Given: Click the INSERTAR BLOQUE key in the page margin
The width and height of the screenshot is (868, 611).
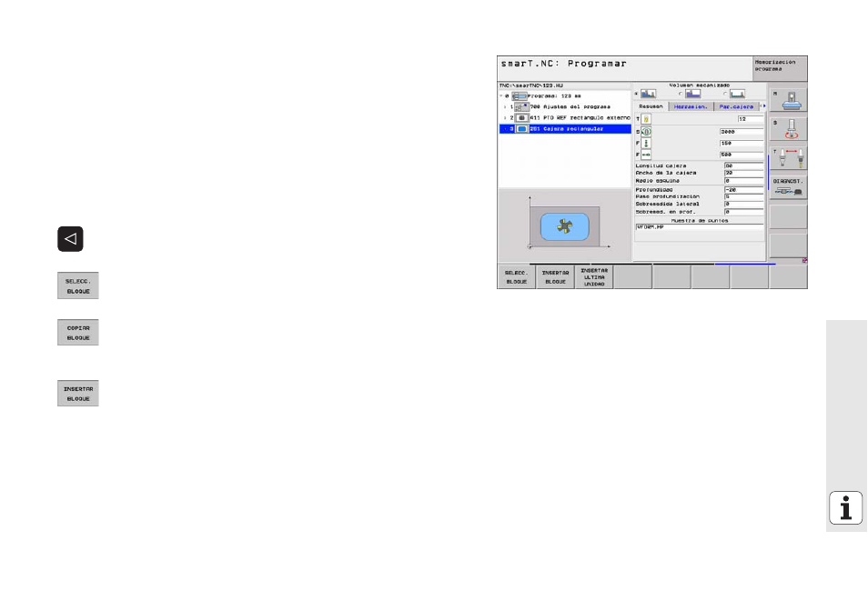Looking at the screenshot, I should [x=78, y=393].
